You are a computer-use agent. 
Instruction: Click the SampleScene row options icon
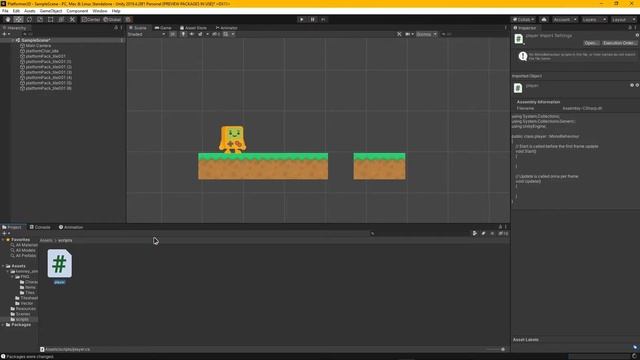(x=122, y=40)
